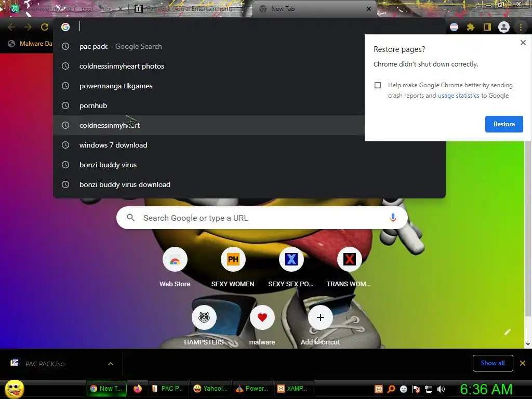Open the Chrome profile avatar
The width and height of the screenshot is (532, 399).
click(504, 27)
